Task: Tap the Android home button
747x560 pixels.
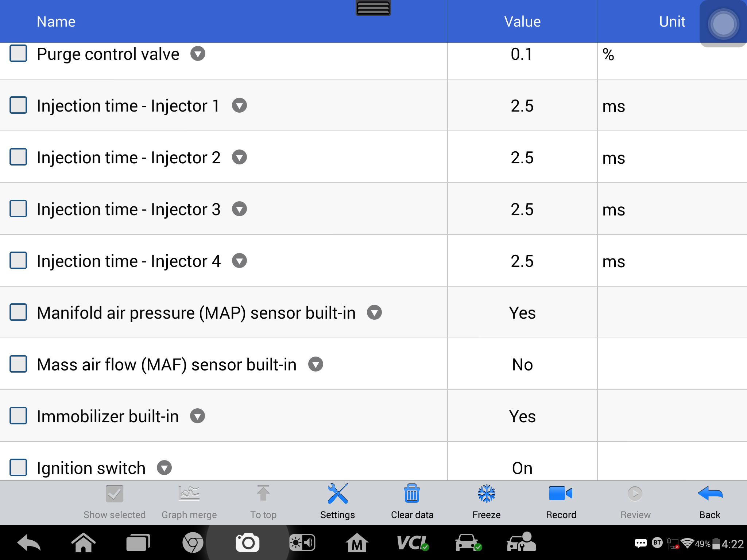Action: coord(84,543)
